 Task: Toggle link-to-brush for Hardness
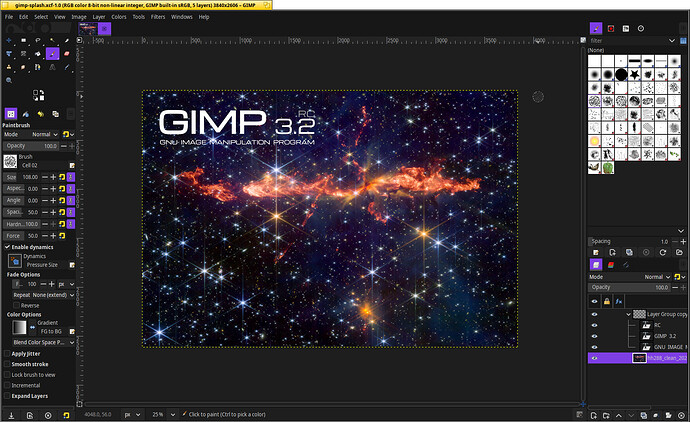point(71,224)
